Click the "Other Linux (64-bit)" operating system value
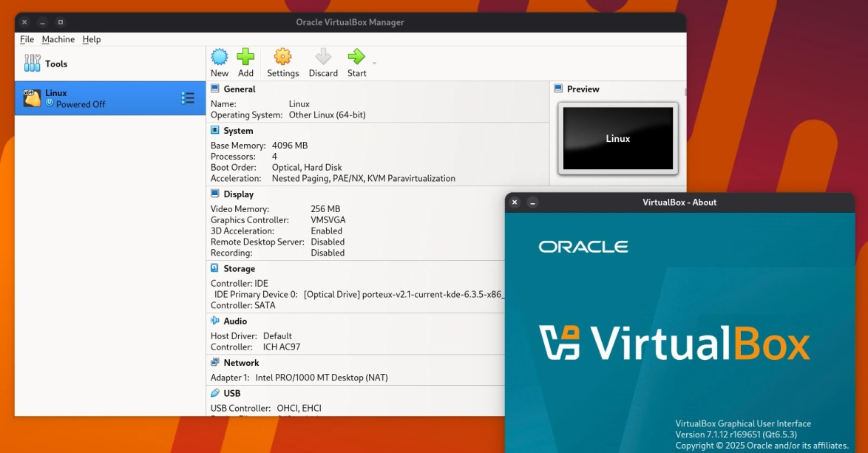 pos(327,115)
